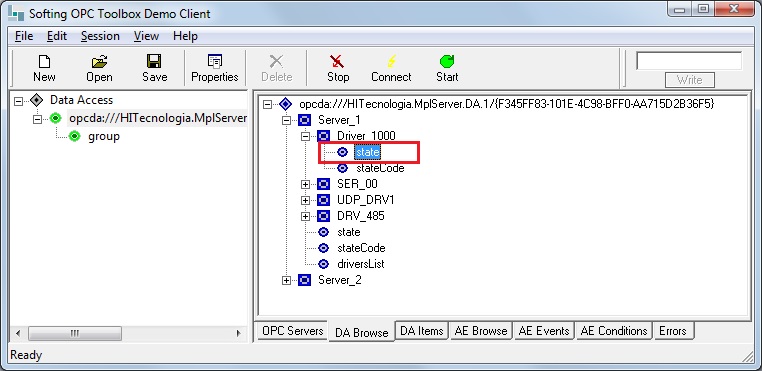Select the opcda HITecnologia.MplServer.DA.1 root label
Viewport: 762px width, 371px height.
tap(506, 104)
